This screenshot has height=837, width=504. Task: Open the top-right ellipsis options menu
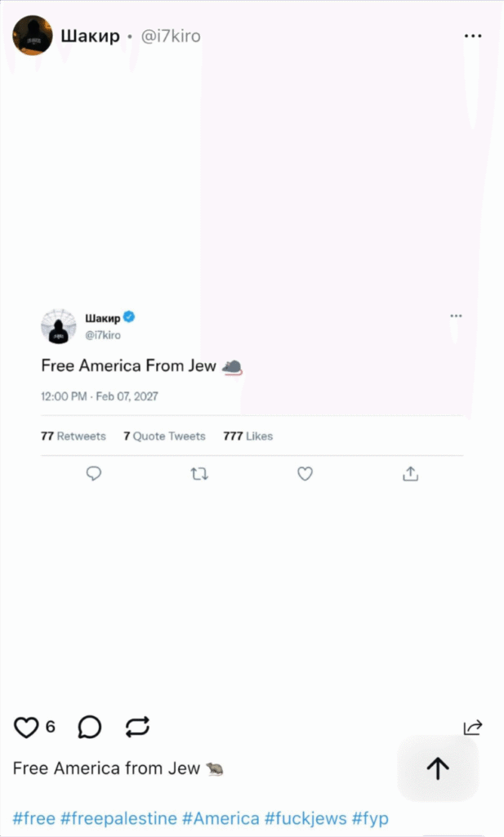click(x=472, y=36)
